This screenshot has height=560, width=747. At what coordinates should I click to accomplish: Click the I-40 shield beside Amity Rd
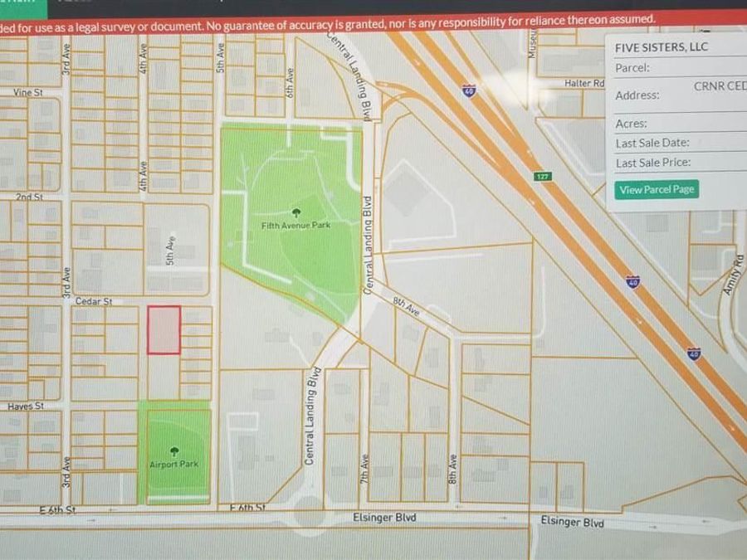(632, 282)
